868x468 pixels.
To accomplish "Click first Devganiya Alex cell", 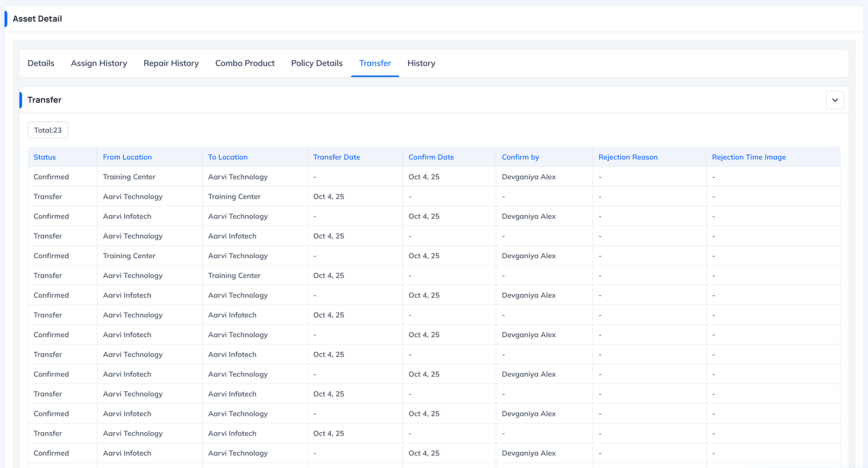I will coord(528,177).
